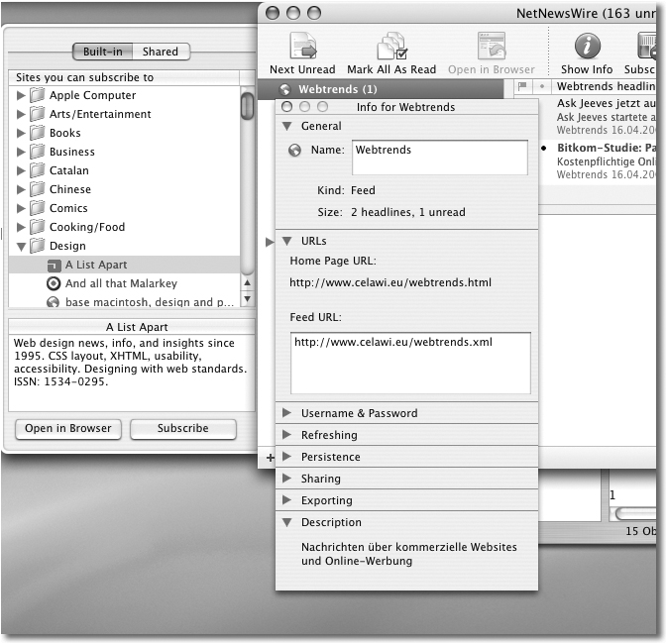The image size is (667, 644).
Task: Click the Mark All As Read icon
Action: [x=391, y=46]
